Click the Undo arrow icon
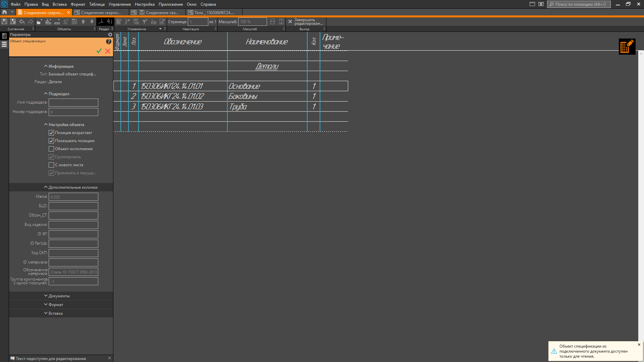This screenshot has height=362, width=644. tap(22, 22)
